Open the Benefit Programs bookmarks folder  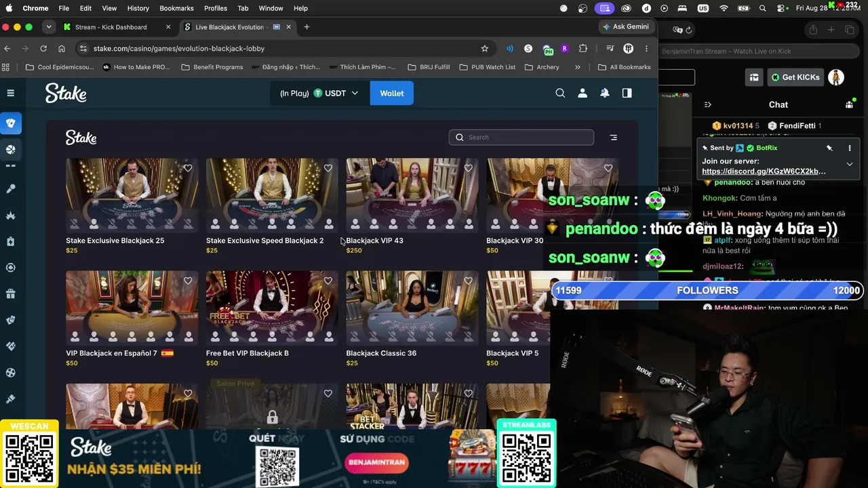[x=212, y=67]
